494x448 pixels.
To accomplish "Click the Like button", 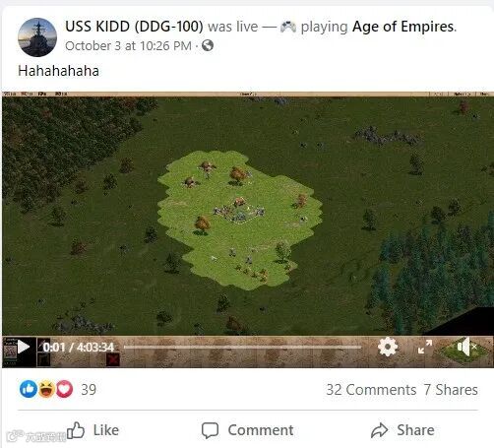I will (x=93, y=430).
